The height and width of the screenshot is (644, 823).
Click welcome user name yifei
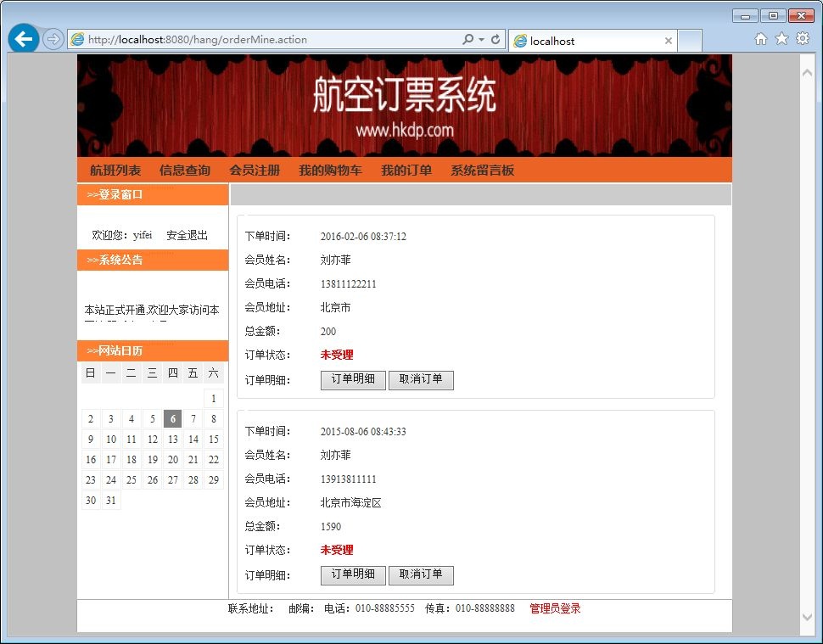coord(143,235)
